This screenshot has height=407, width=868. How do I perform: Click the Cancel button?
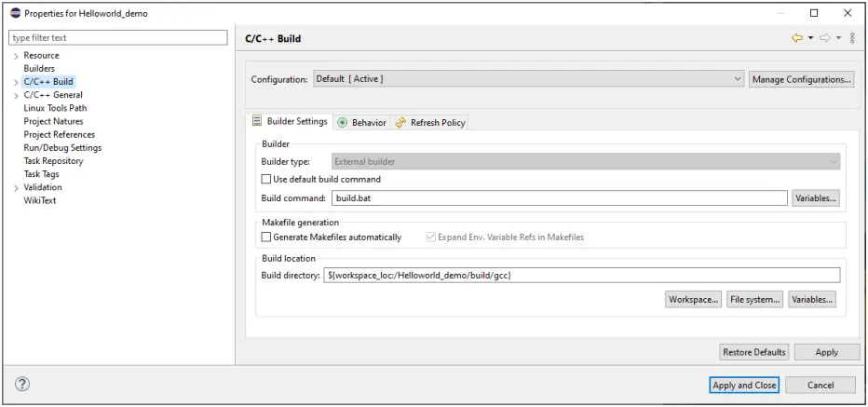tap(821, 386)
